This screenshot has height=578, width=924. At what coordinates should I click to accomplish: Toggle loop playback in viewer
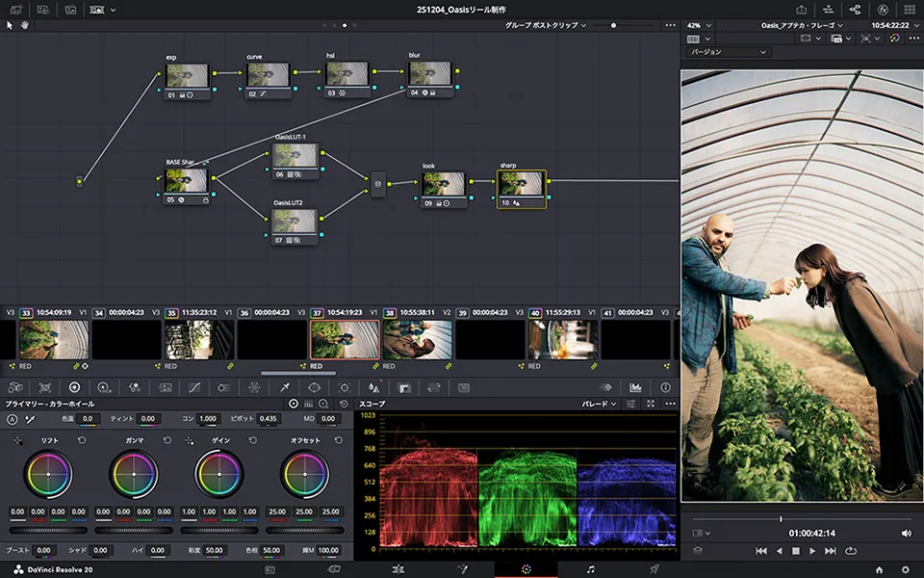coord(850,551)
